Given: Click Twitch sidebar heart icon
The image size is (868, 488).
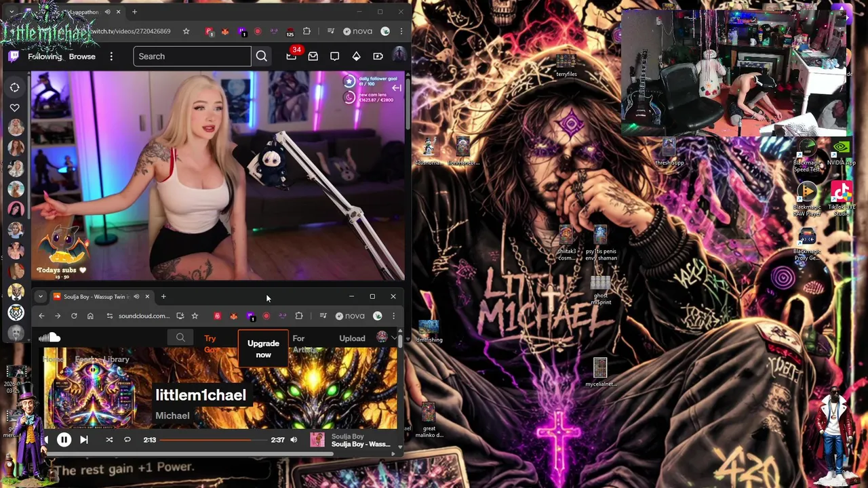Looking at the screenshot, I should [15, 108].
